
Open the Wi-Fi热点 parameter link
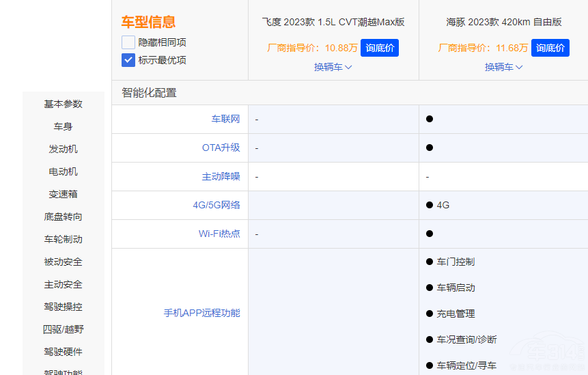tap(219, 234)
